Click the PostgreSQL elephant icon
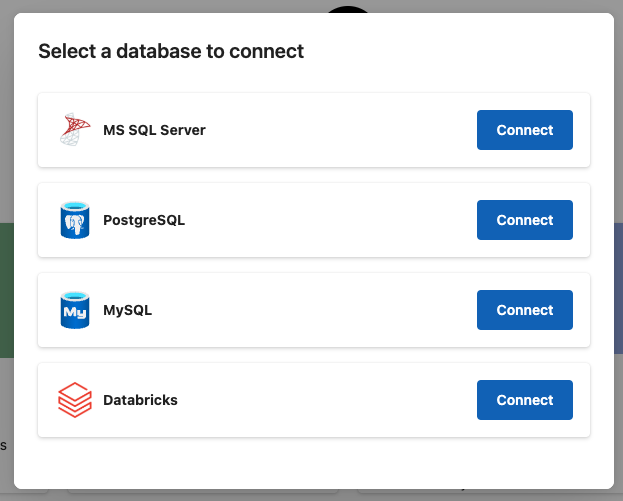This screenshot has width=623, height=501. [75, 220]
